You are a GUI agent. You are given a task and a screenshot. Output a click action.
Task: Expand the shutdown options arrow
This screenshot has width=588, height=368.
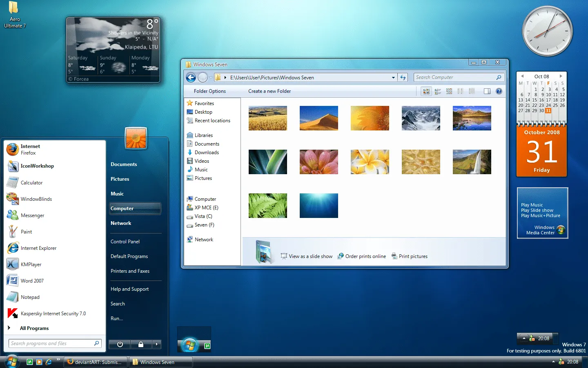coord(157,344)
